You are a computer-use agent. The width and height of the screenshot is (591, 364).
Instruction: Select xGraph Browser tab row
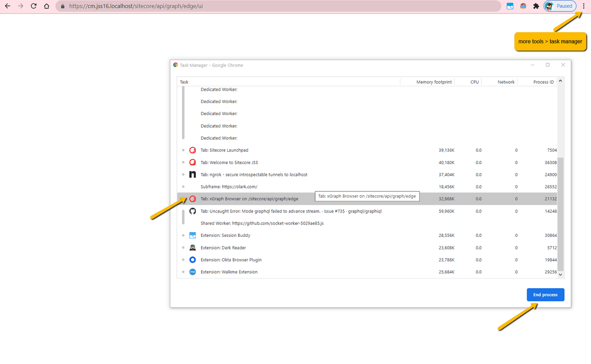(367, 199)
